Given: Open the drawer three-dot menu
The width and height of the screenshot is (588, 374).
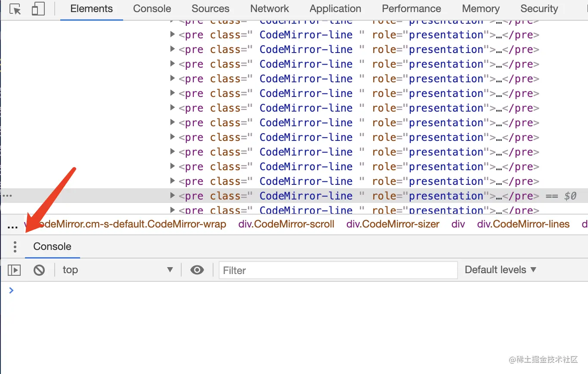Looking at the screenshot, I should (15, 247).
